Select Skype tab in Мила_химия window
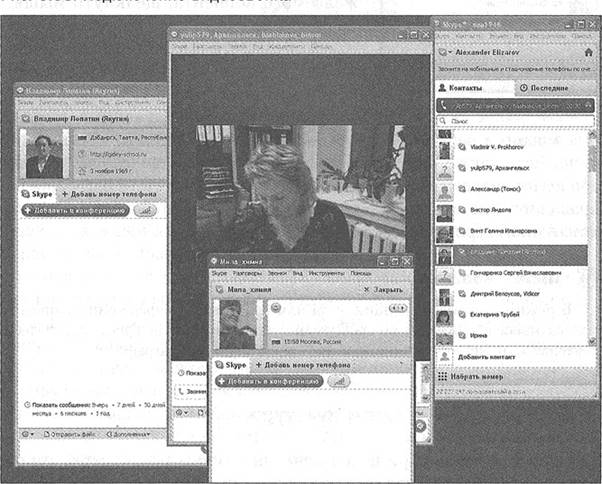Viewport: 602px width, 484px height. click(x=231, y=365)
